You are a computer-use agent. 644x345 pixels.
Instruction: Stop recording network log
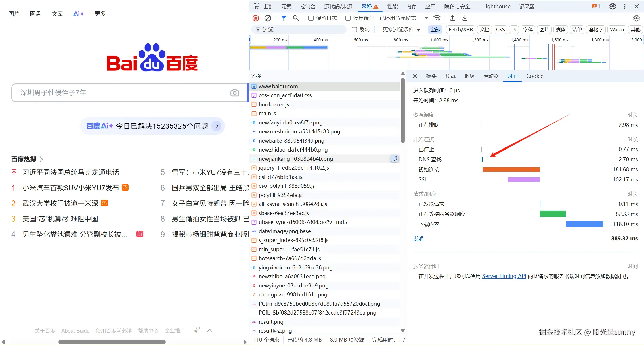(255, 18)
